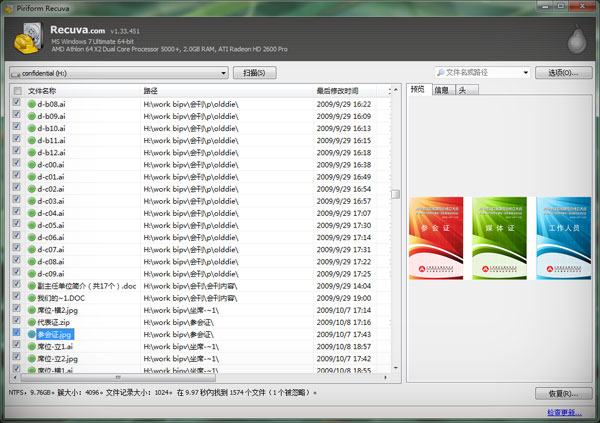This screenshot has width=600, height=423.
Task: Uncheck the 席位-立2.jpg file checkbox
Action: 16,357
